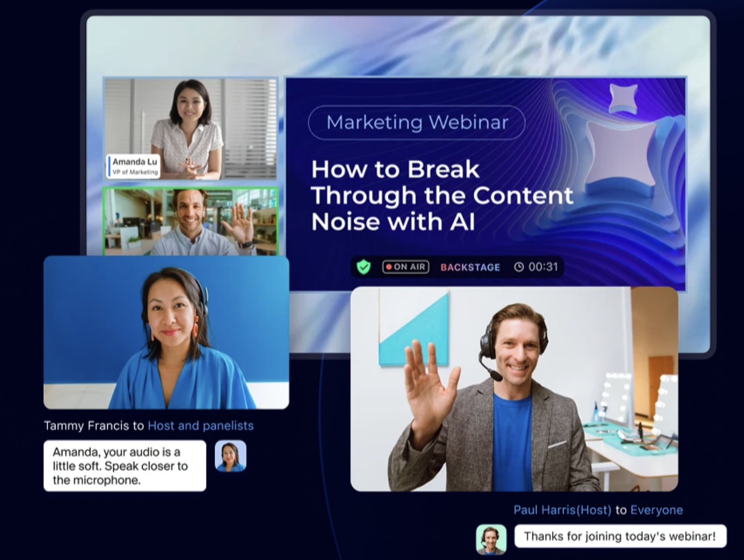744x560 pixels.
Task: Click the 'VP of Marketing' title text
Action: [x=136, y=172]
